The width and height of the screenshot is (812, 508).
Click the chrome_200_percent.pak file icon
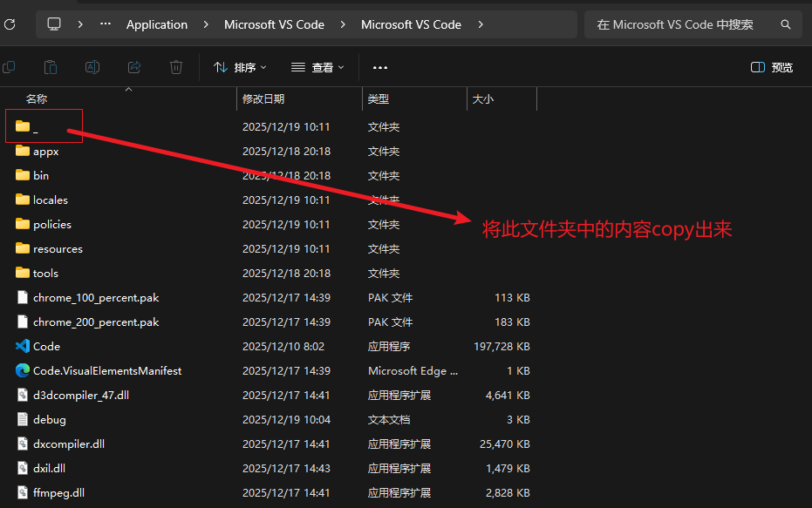[x=23, y=322]
